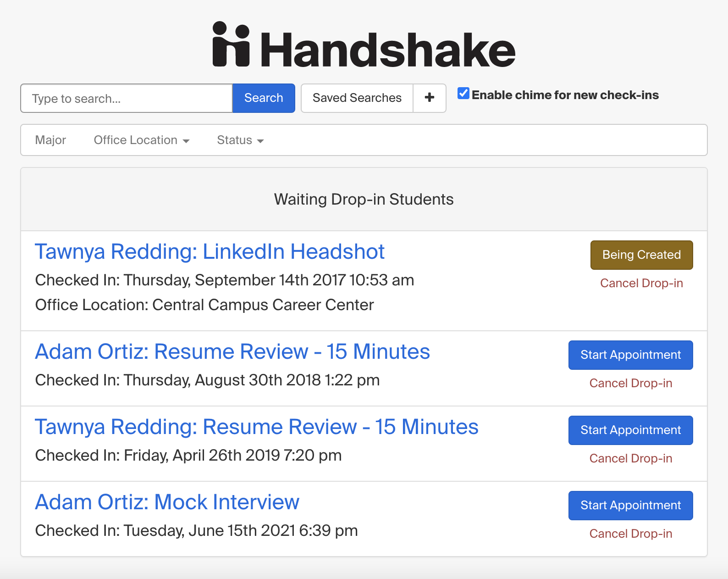Open Tawnya Redding: LinkedIn Headshot entry
The height and width of the screenshot is (579, 728).
[210, 251]
